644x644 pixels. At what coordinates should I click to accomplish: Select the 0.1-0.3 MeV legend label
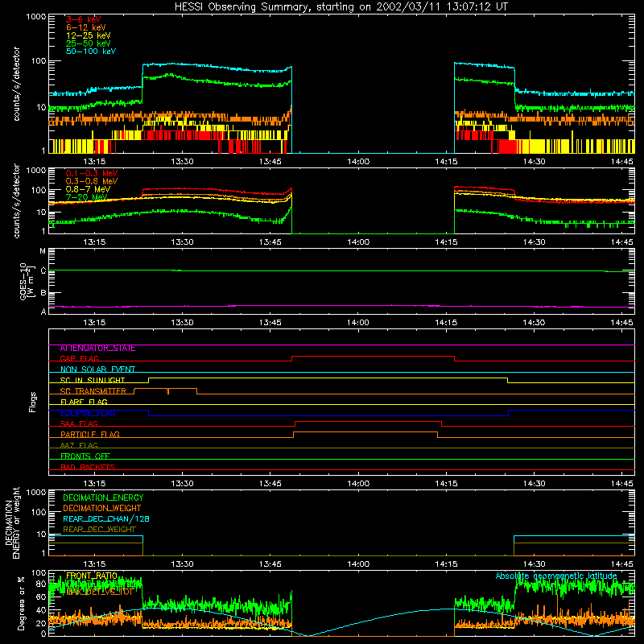(92, 173)
